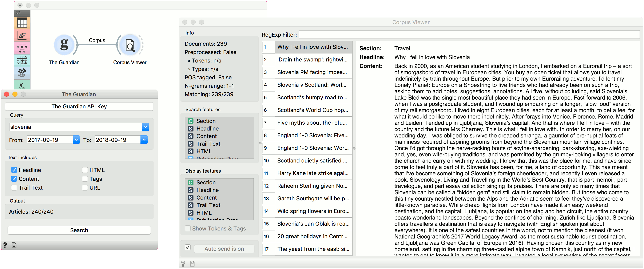
Task: Select document 'Wild spring flowers in Euro...'
Action: coord(313,211)
